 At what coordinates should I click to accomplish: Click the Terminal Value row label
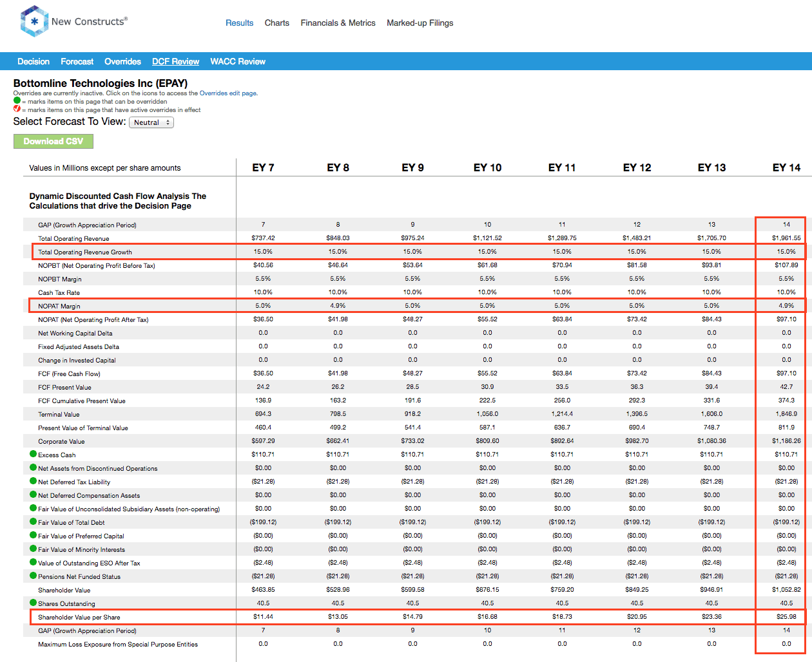[x=59, y=414]
